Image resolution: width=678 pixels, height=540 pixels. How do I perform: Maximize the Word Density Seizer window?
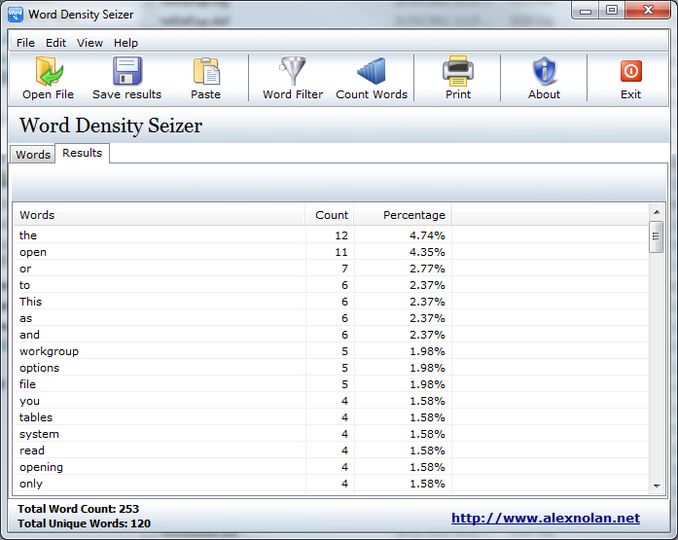(611, 11)
